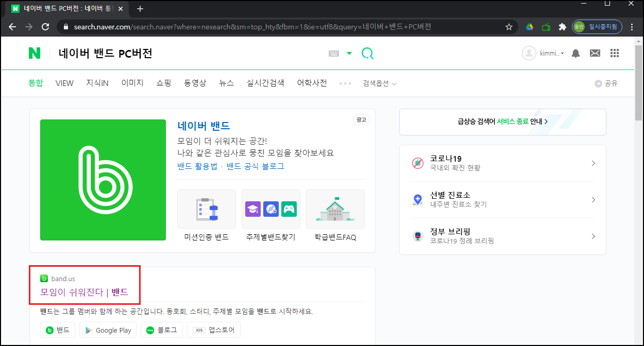The height and width of the screenshot is (346, 644).
Task: Open the Chrome three-dot menu
Action: pyautogui.click(x=633, y=27)
